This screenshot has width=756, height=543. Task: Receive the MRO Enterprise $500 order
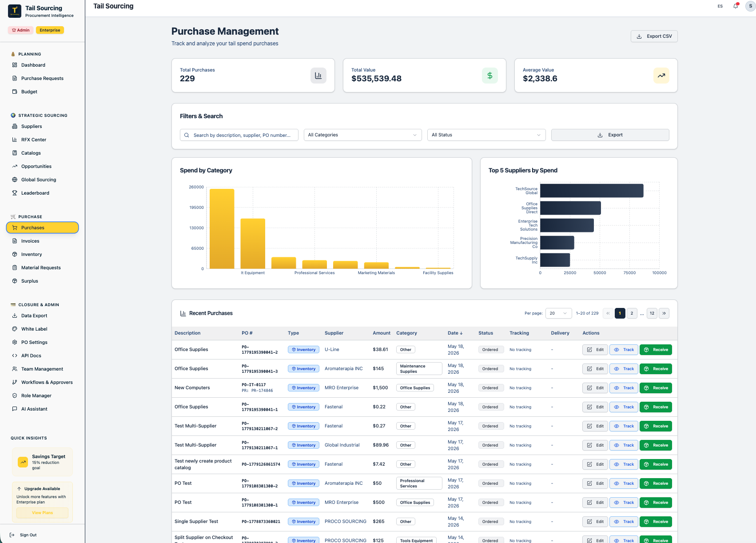[x=656, y=503]
